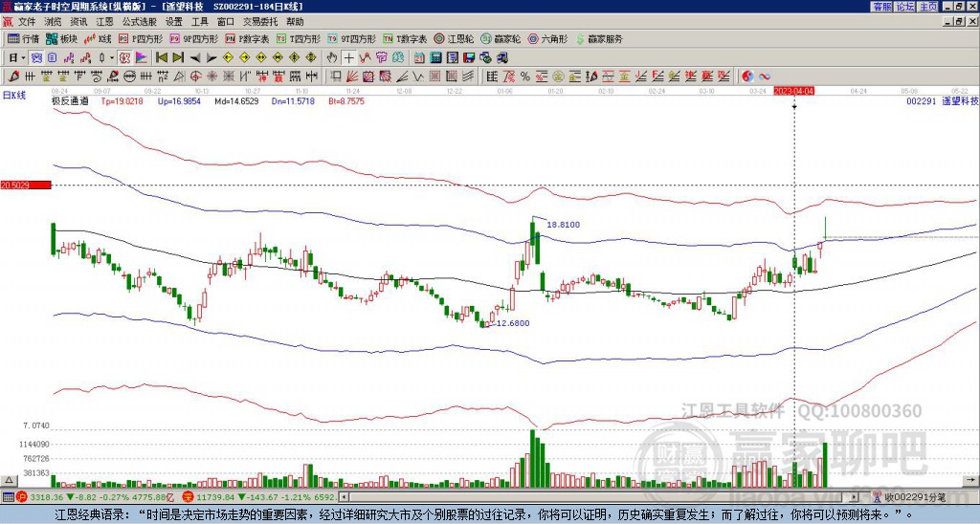Click the black right arrow icon
The image size is (980, 524).
click(212, 58)
